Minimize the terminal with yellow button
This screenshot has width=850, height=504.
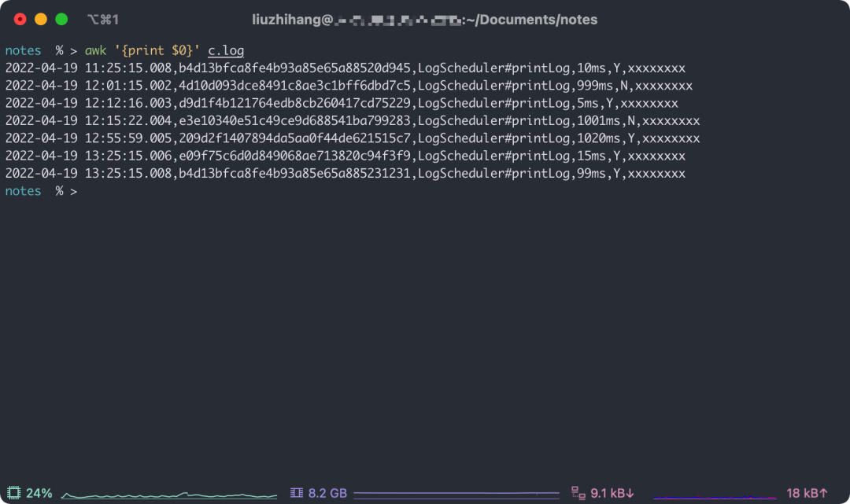point(41,20)
